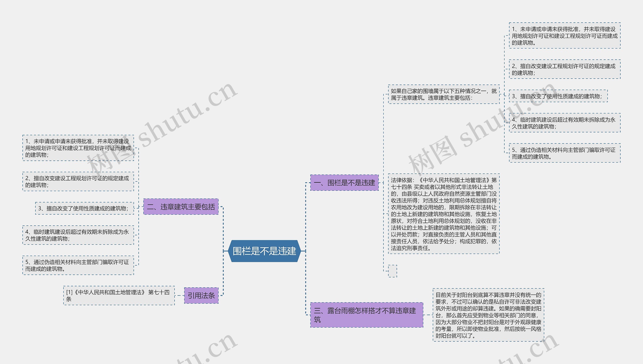The image size is (643, 364).
Task: Select left-side item 4、临时建筑建设后超过有效期
Action: pos(78,235)
